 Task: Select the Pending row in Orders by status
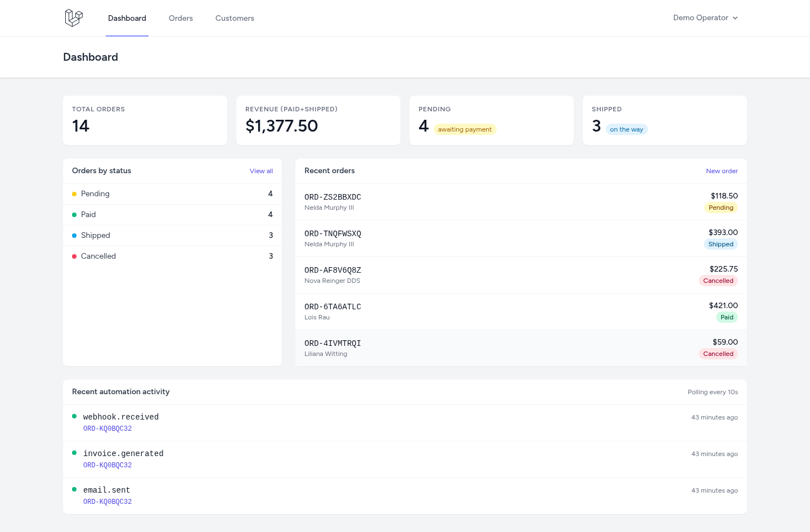(172, 194)
